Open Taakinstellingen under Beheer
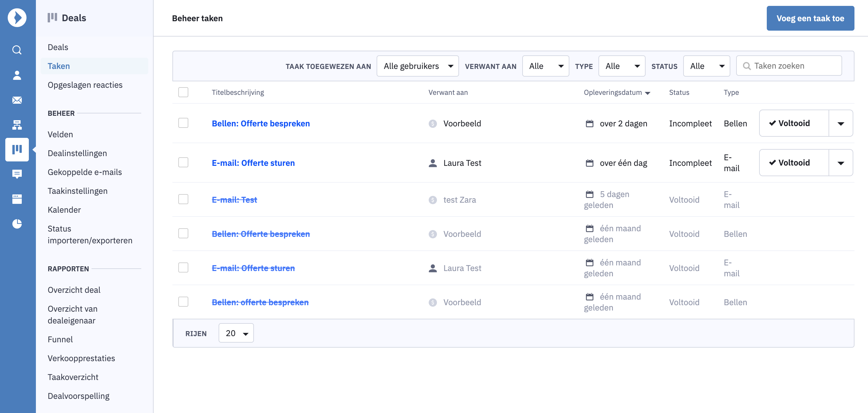 pyautogui.click(x=77, y=191)
